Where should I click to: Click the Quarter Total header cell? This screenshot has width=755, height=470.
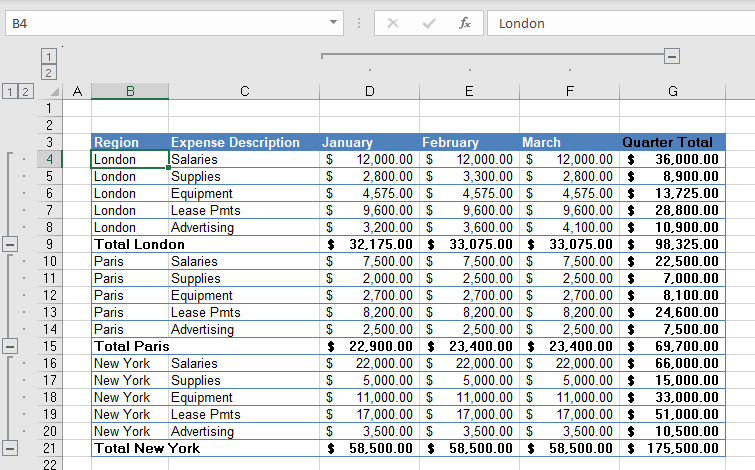click(672, 142)
